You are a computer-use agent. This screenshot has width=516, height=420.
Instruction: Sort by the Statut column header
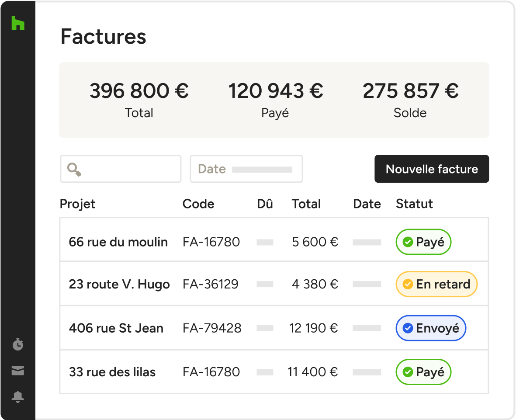coord(414,204)
